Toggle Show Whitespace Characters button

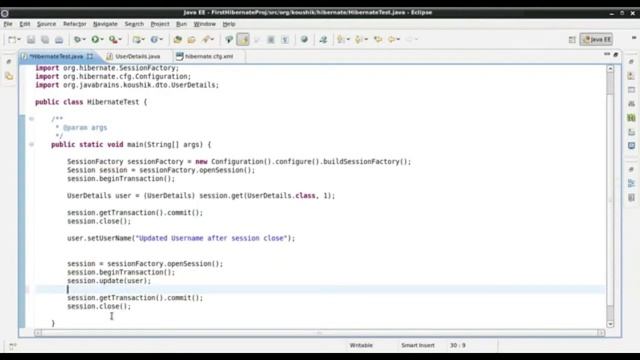[285, 40]
